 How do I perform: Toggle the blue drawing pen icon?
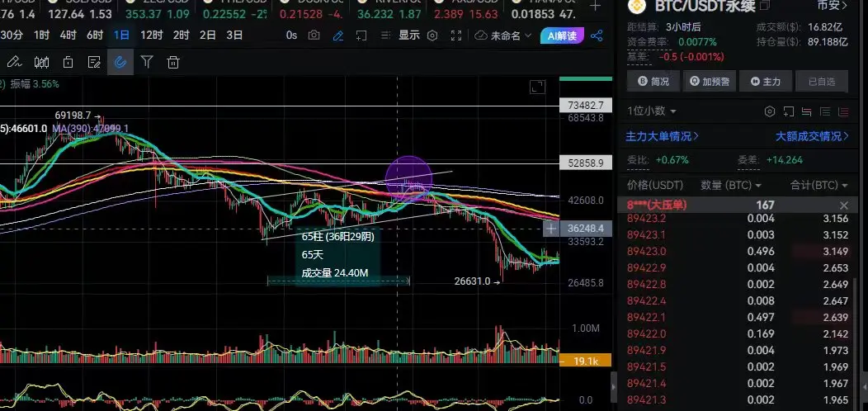click(338, 36)
